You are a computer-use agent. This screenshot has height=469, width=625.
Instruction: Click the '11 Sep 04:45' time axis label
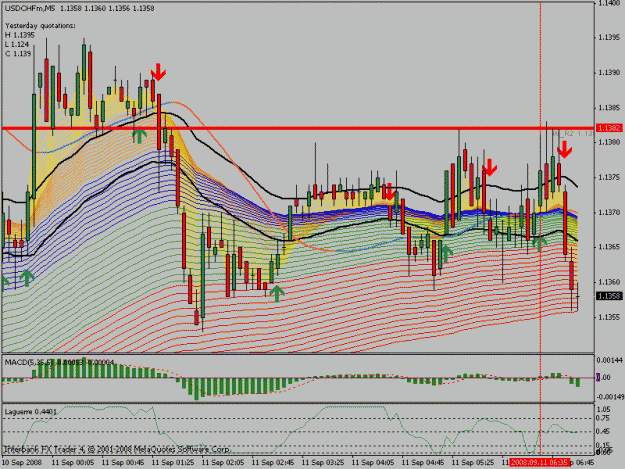pos(423,462)
